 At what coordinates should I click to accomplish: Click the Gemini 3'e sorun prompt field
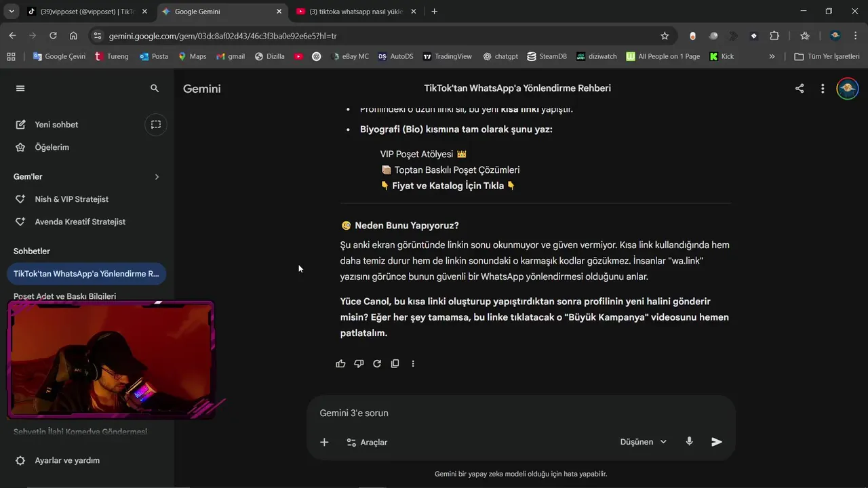[521, 413]
